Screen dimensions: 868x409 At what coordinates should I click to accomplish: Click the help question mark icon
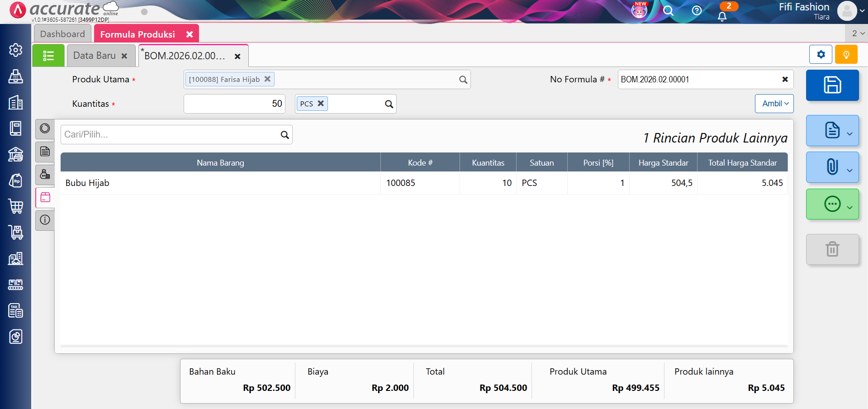click(x=697, y=10)
